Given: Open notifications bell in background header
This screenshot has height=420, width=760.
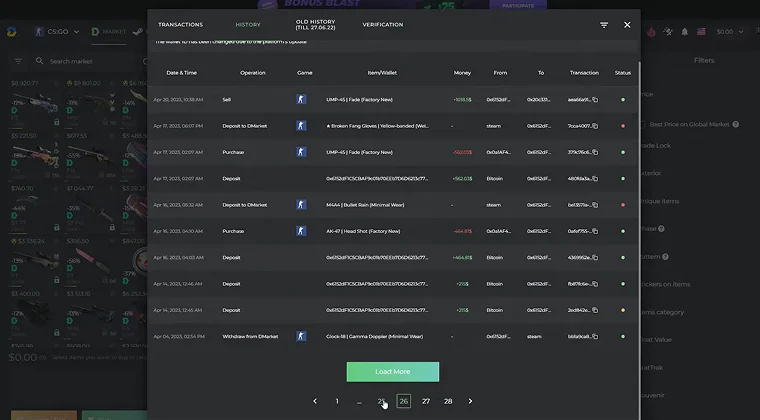Looking at the screenshot, I should [x=684, y=32].
